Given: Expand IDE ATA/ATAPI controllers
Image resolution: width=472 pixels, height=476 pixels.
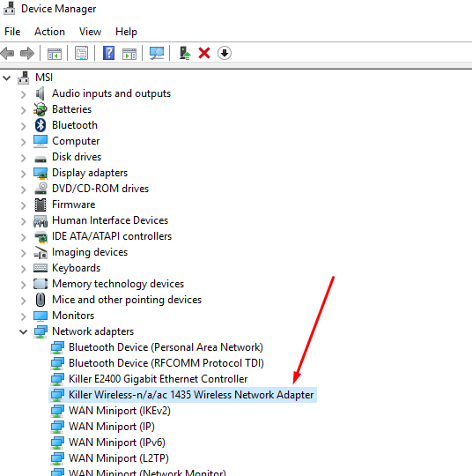Looking at the screenshot, I should pos(24,237).
